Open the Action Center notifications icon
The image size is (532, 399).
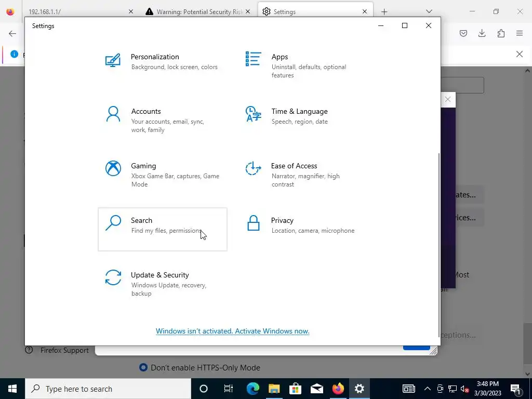[x=515, y=389]
